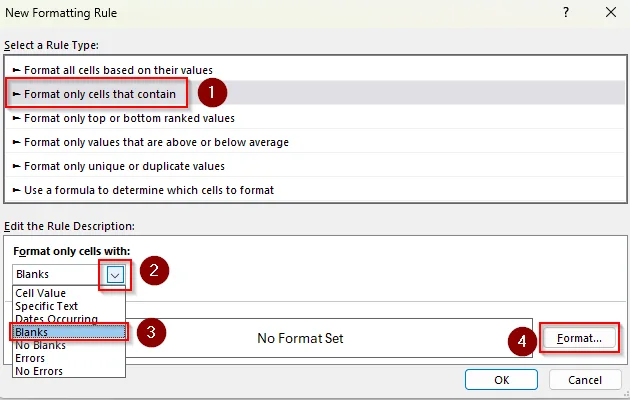Viewport: 630px width, 400px height.
Task: Confirm the rule with OK
Action: point(501,380)
